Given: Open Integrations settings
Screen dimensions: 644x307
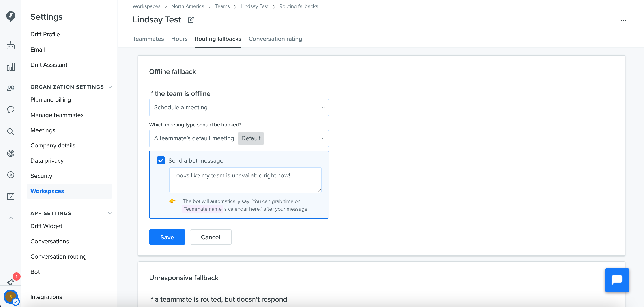Looking at the screenshot, I should pyautogui.click(x=46, y=297).
